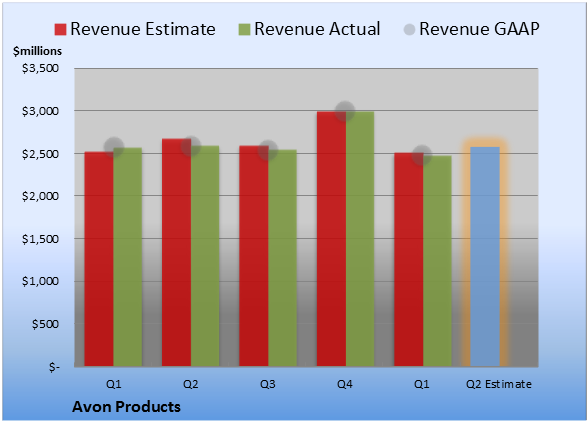The height and width of the screenshot is (422, 588).
Task: Click the green Revenue Actual legend swatch
Action: point(244,29)
